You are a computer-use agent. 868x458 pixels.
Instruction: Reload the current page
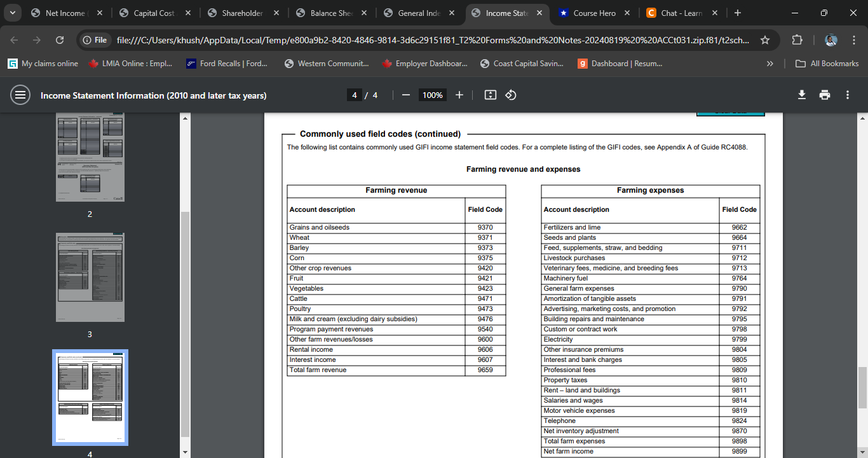(x=59, y=39)
